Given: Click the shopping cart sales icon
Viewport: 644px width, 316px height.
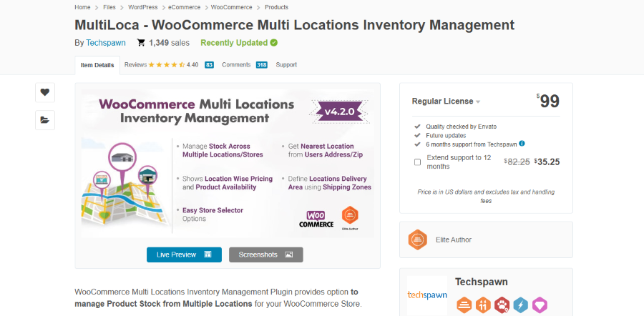Looking at the screenshot, I should (x=141, y=43).
